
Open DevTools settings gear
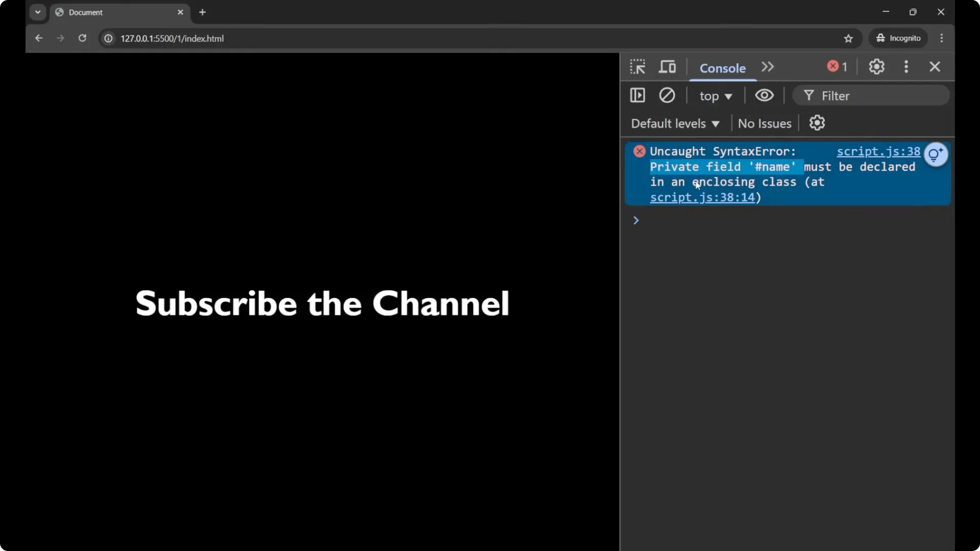point(876,67)
